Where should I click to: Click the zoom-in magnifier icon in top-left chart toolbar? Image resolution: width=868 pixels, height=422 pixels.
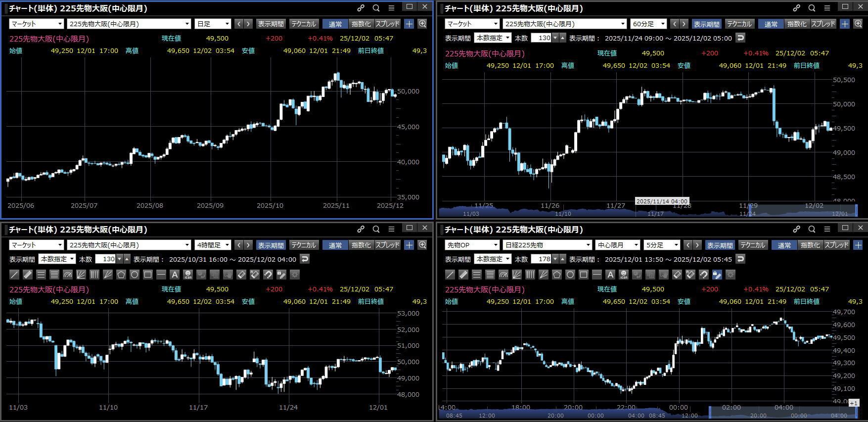(x=422, y=24)
